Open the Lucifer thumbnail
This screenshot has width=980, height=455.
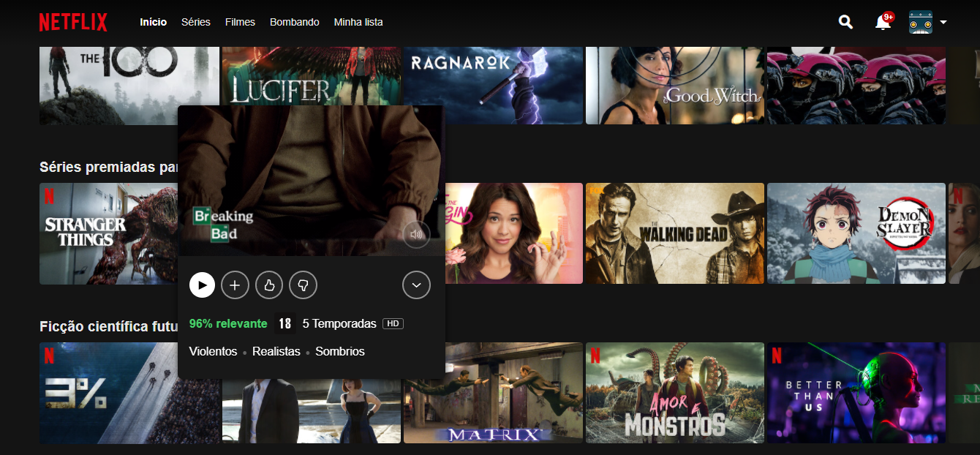click(310, 78)
